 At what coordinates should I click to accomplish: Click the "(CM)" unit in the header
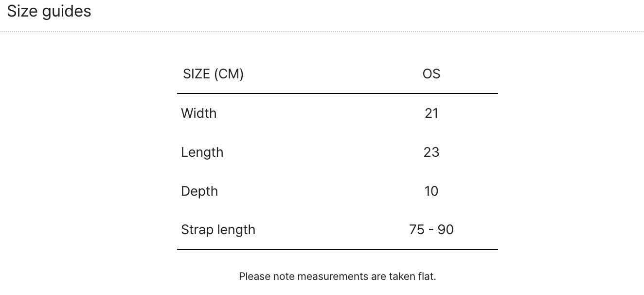coord(229,74)
